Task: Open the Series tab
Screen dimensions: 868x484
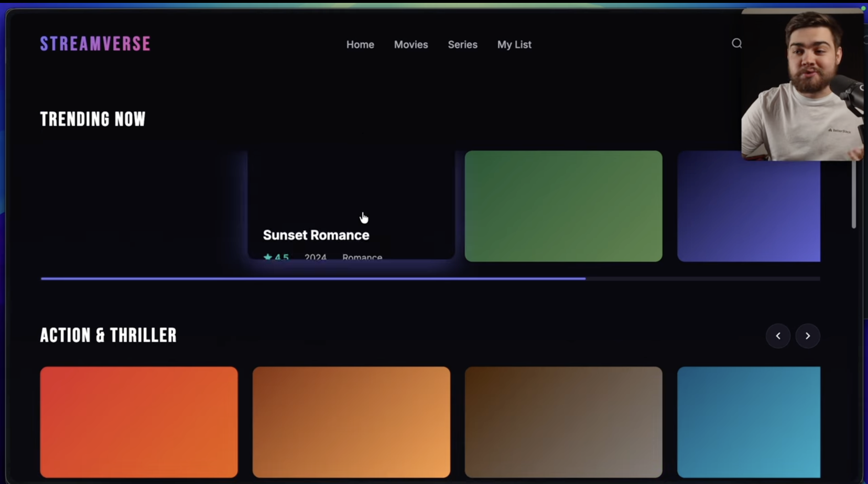Action: tap(463, 45)
